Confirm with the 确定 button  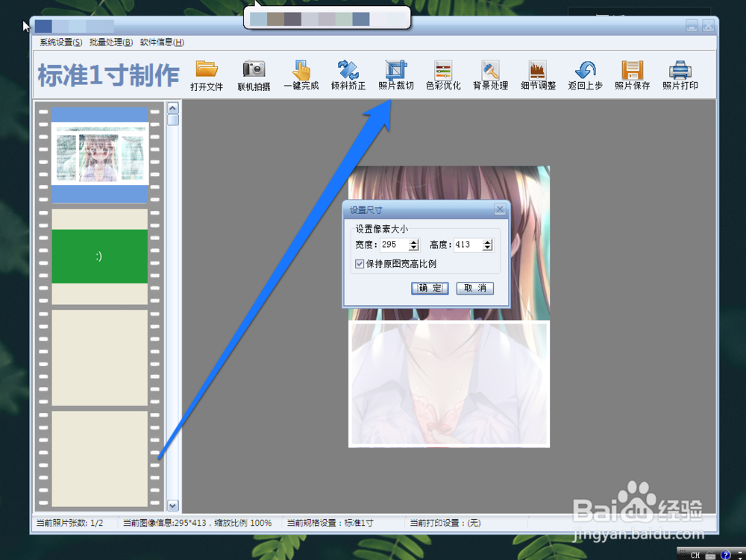(430, 288)
